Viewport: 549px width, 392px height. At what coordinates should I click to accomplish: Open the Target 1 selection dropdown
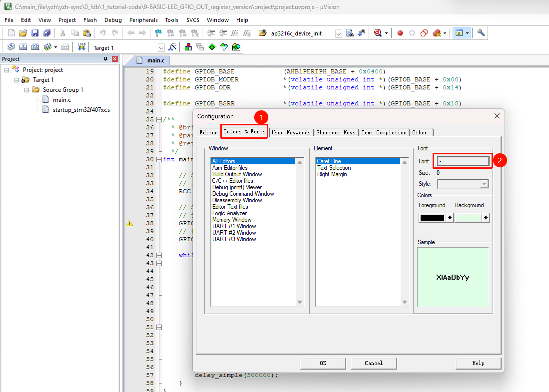[161, 47]
